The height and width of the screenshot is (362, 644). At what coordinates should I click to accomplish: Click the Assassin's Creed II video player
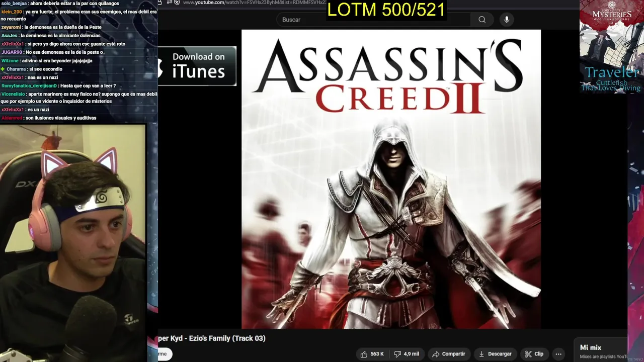(391, 179)
